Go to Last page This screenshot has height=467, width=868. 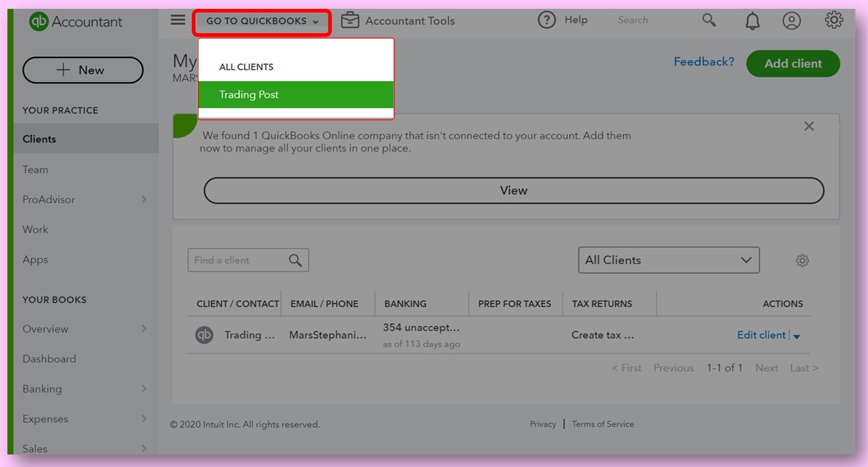tap(804, 368)
